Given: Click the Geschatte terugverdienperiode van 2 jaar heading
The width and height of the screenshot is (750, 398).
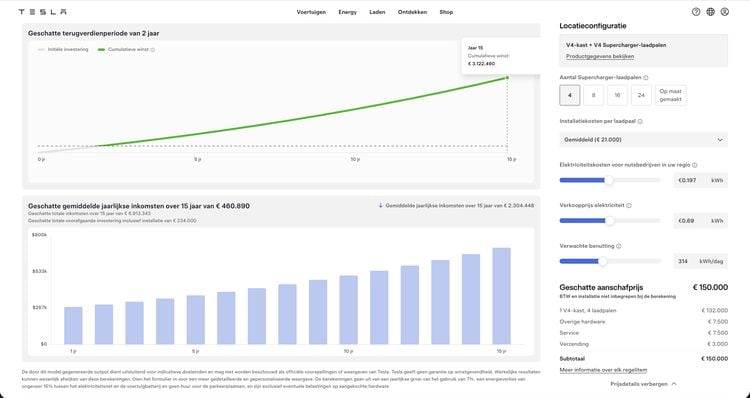Looking at the screenshot, I should click(x=94, y=33).
